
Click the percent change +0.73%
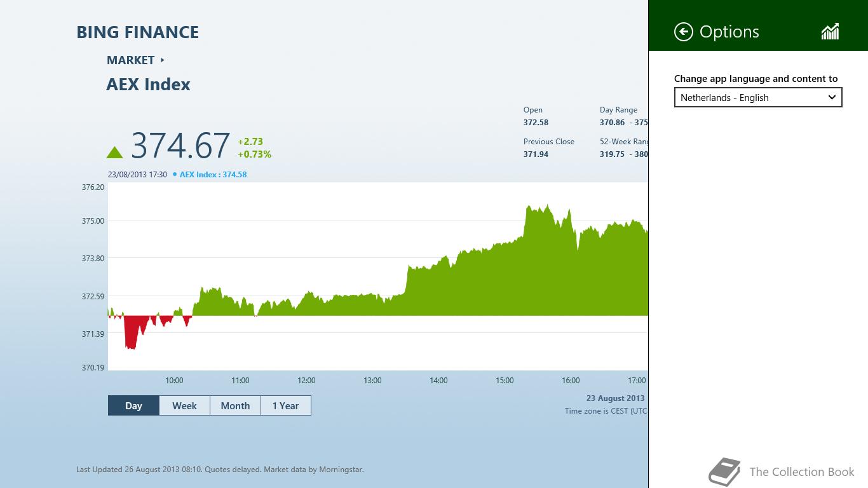[x=254, y=154]
